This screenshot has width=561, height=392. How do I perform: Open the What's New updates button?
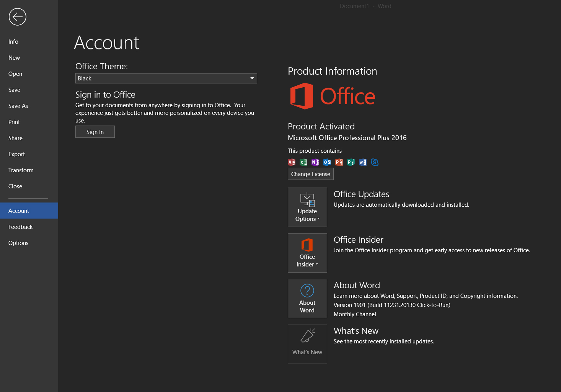307,344
